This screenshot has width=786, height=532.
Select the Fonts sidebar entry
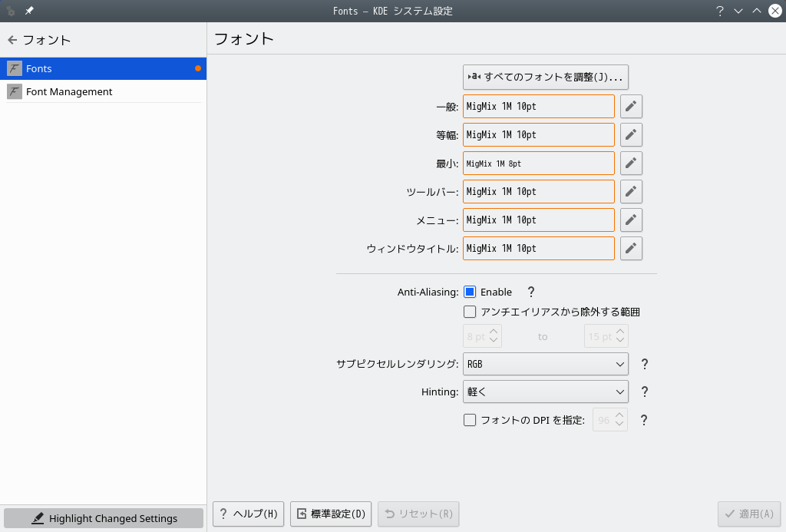pyautogui.click(x=104, y=68)
